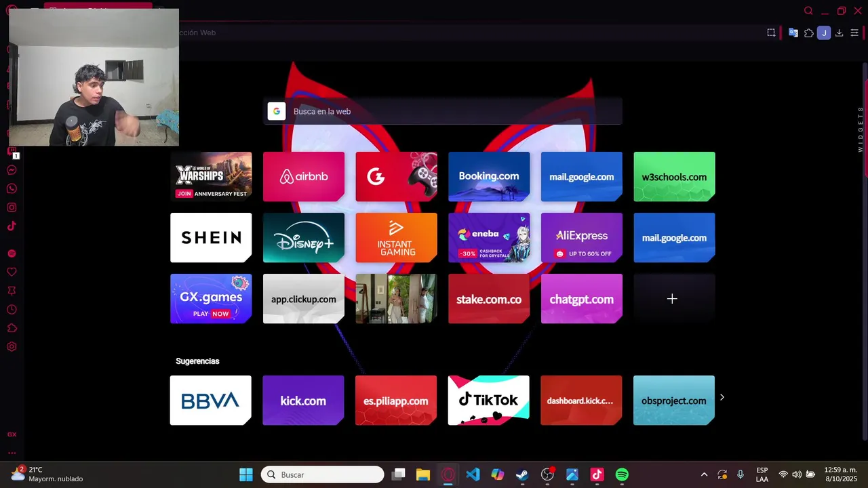Open TikTok in the browser sidebar

[12, 226]
